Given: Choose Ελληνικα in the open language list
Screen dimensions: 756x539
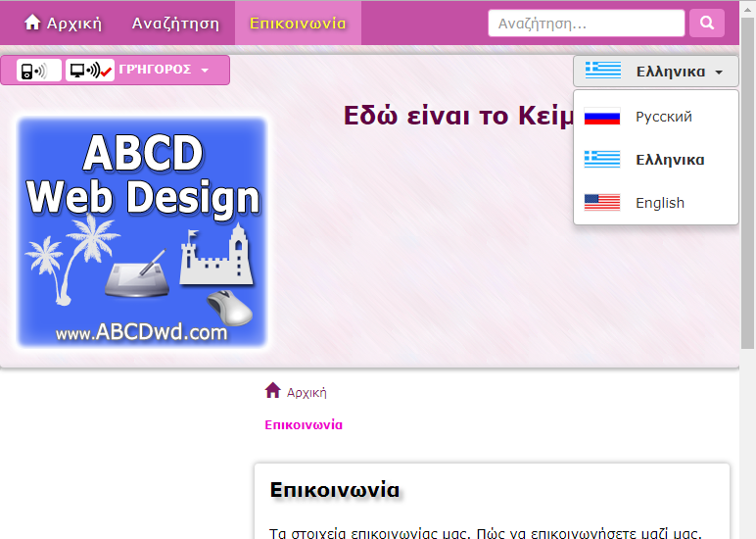Looking at the screenshot, I should click(x=656, y=160).
